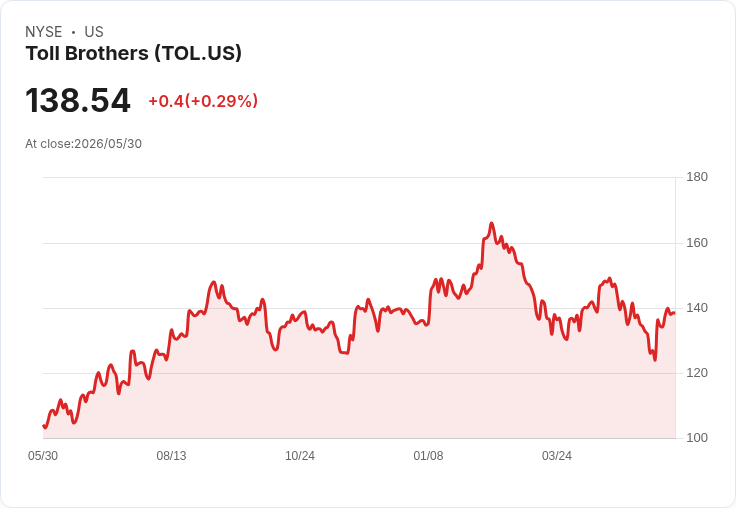Select the NYSE exchange label

44,32
